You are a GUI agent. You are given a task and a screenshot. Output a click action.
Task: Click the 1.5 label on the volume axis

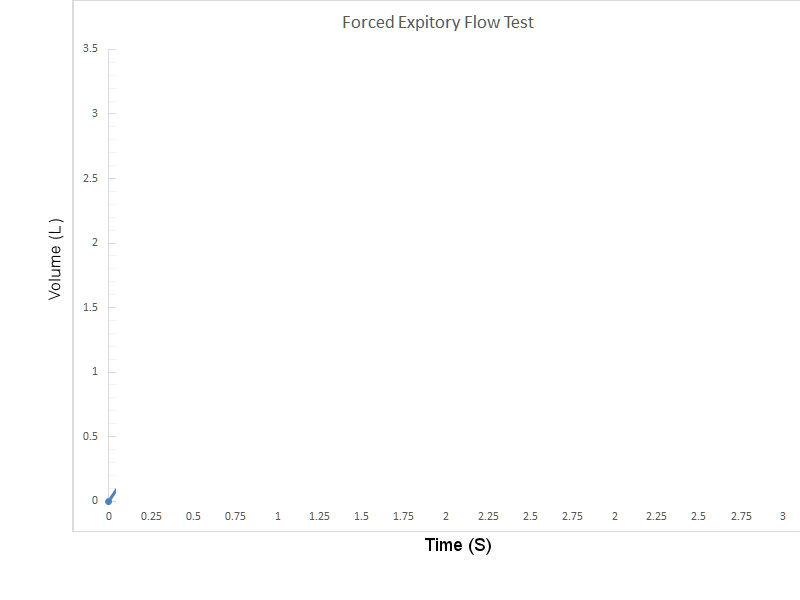(x=90, y=307)
